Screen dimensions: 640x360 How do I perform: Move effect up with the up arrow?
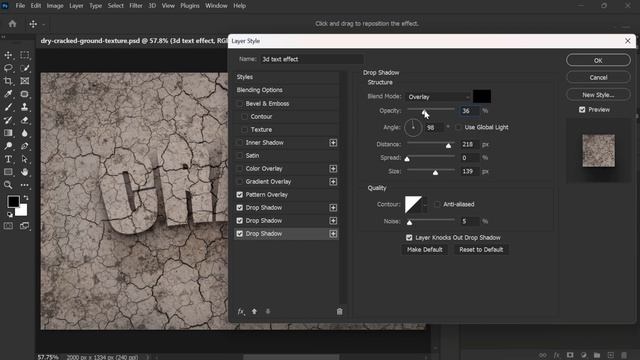pyautogui.click(x=254, y=311)
